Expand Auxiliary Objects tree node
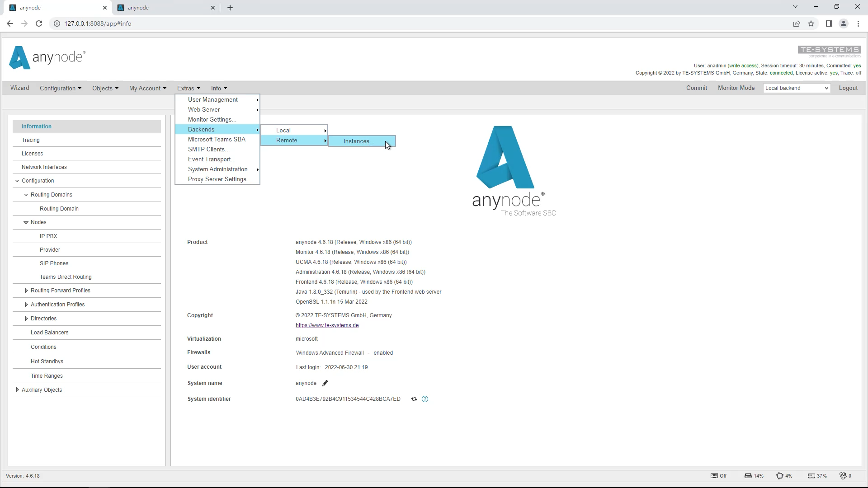868x488 pixels. point(17,390)
